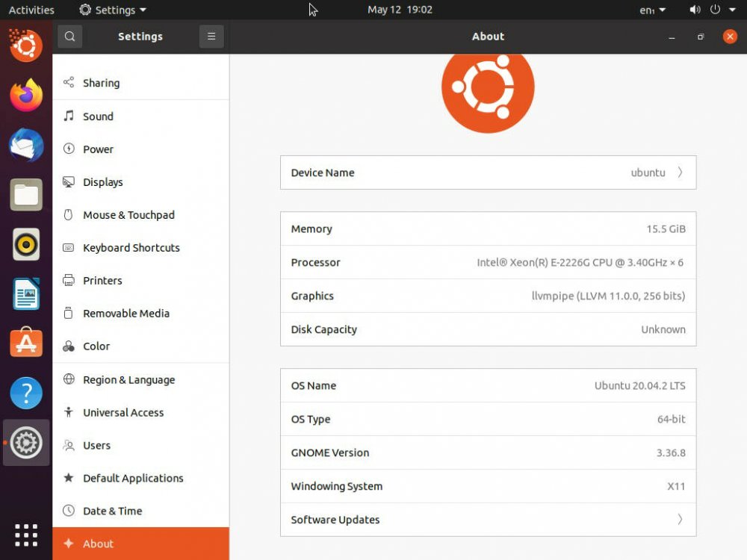Click Disk Capacity value Unknown
747x560 pixels.
[663, 329]
